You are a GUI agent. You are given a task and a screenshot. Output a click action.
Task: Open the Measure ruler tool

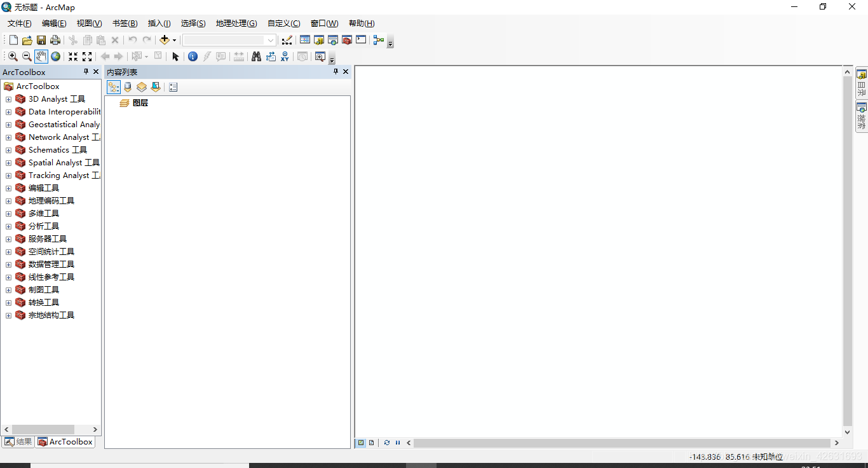pos(239,57)
